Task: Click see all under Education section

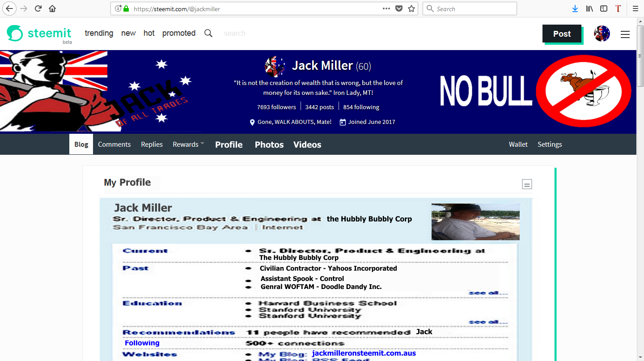Action: tap(488, 322)
